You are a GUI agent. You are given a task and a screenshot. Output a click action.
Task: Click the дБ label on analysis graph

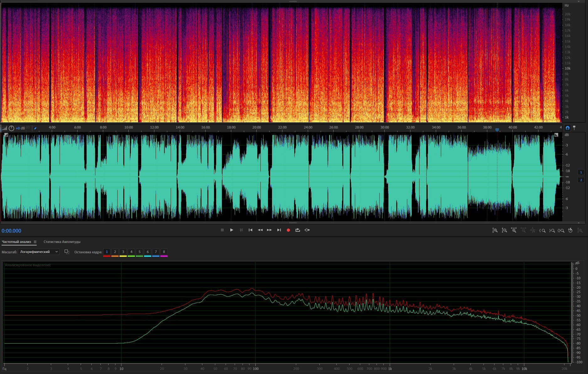[577, 263]
